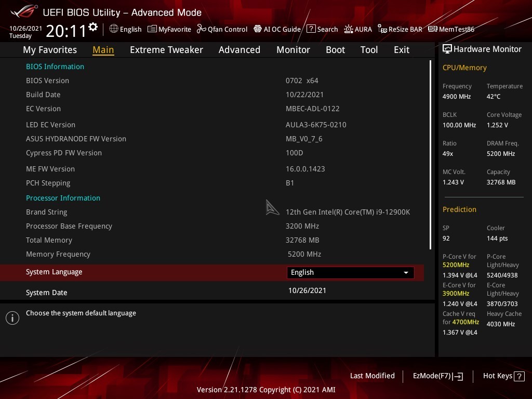The image size is (532, 399).
Task: Open My Favorites tab
Action: (x=50, y=50)
